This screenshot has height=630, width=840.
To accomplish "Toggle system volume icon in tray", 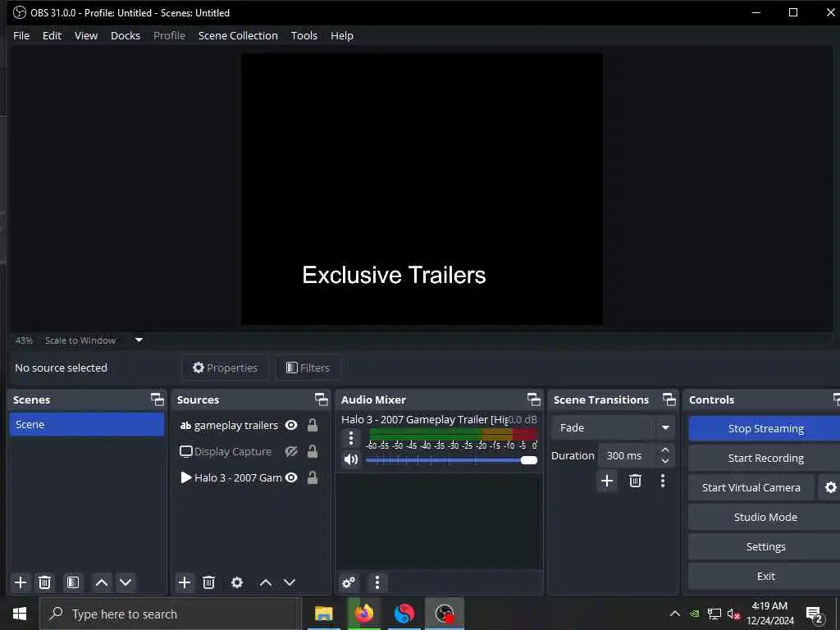I will tap(733, 614).
